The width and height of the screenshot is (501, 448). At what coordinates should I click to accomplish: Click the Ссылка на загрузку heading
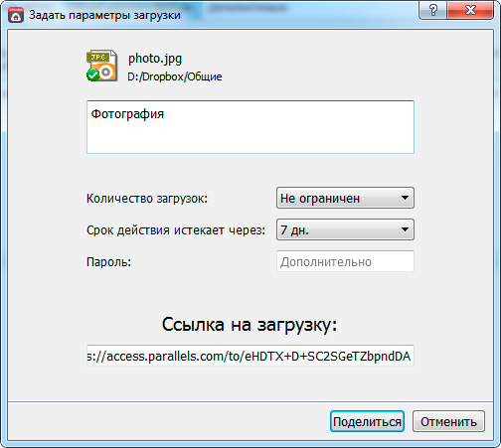pos(250,324)
